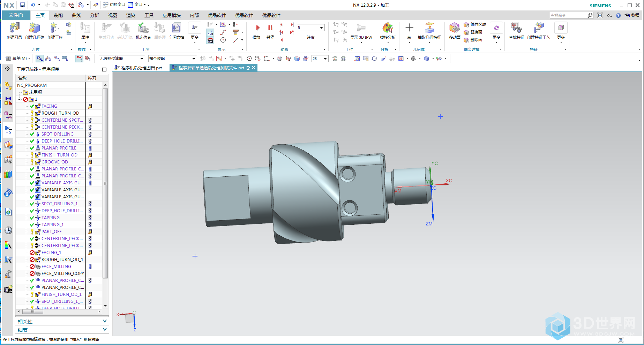Maximize the 工序导航器 panel with its square button

(x=104, y=69)
